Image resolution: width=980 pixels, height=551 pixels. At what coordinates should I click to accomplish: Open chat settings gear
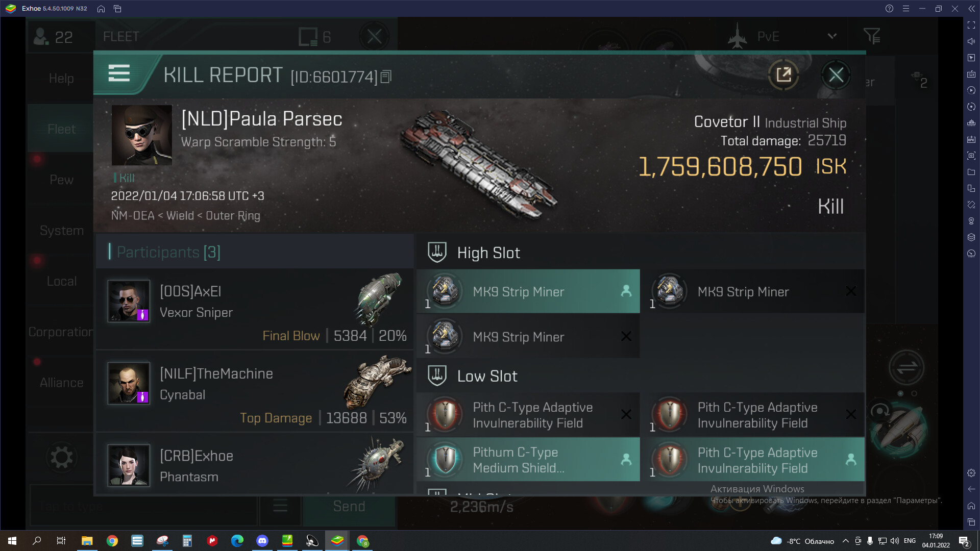(x=61, y=458)
